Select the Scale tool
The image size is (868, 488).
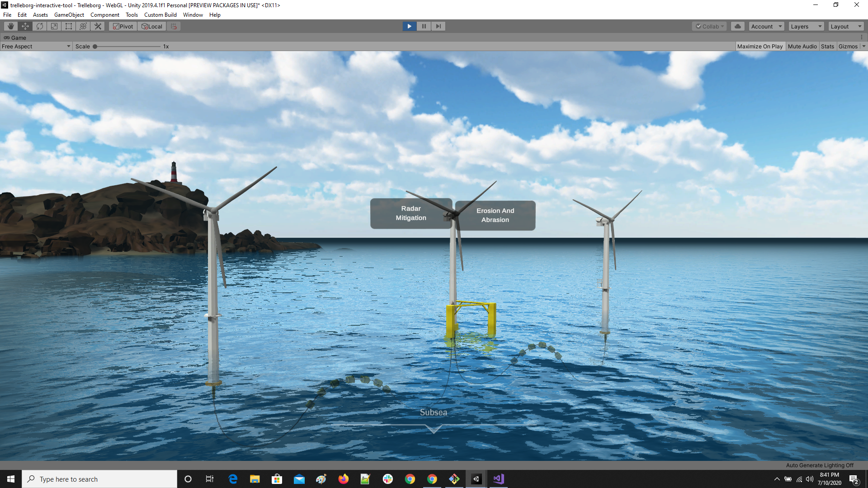[54, 26]
